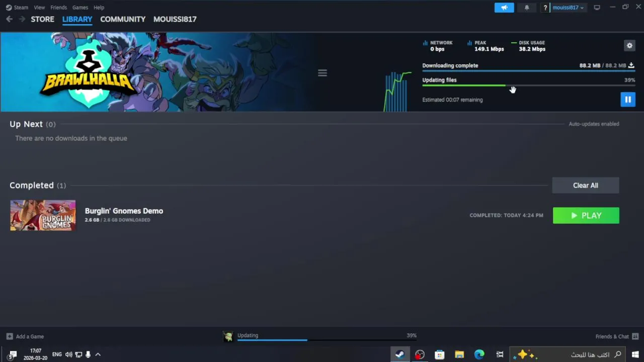Open the MOUISSI817 profile tab

(175, 19)
